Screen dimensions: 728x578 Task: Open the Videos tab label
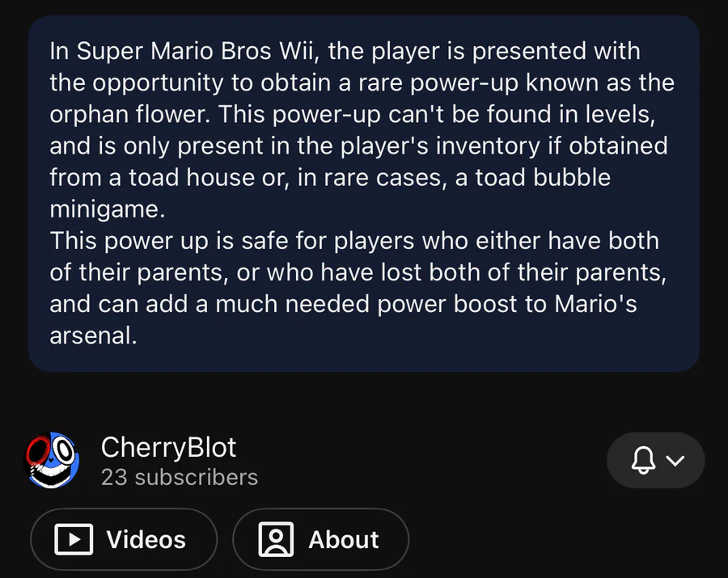(x=146, y=539)
